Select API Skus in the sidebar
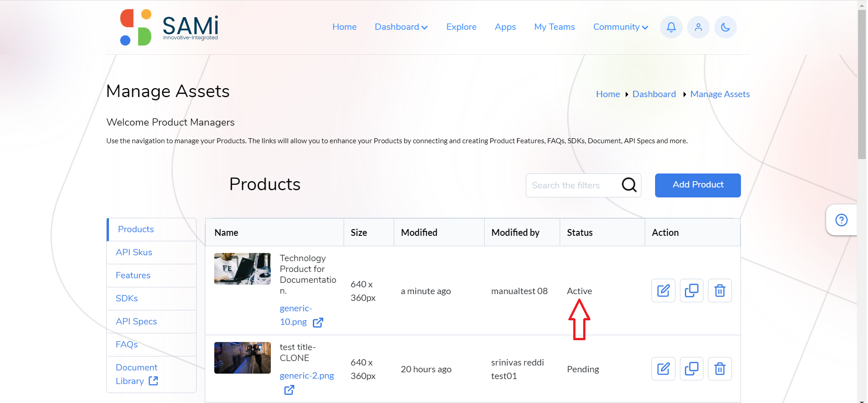Image resolution: width=868 pixels, height=403 pixels. [151, 253]
